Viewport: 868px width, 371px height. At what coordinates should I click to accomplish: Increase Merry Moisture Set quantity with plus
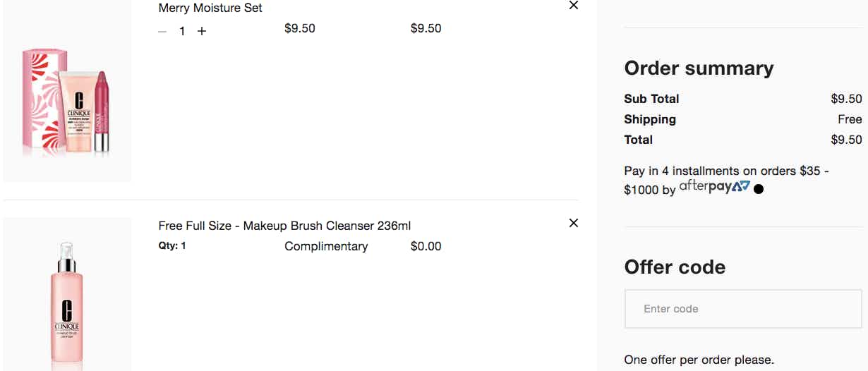pyautogui.click(x=202, y=31)
